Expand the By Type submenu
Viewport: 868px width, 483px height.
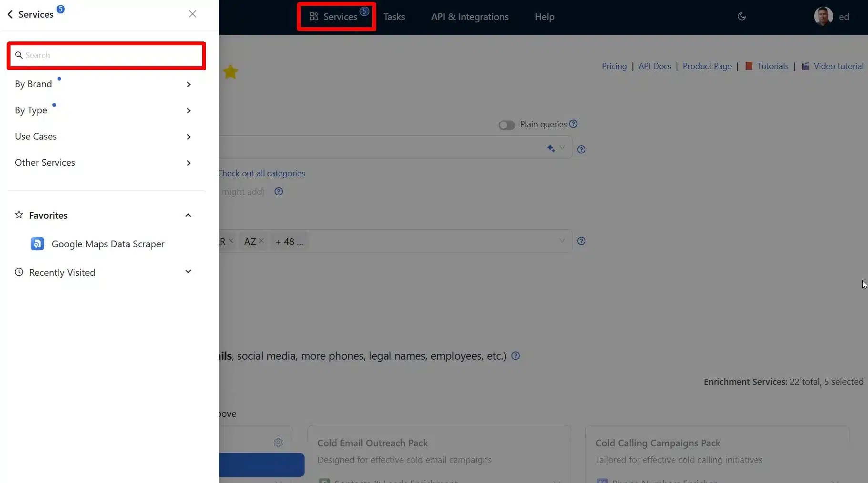click(x=188, y=111)
